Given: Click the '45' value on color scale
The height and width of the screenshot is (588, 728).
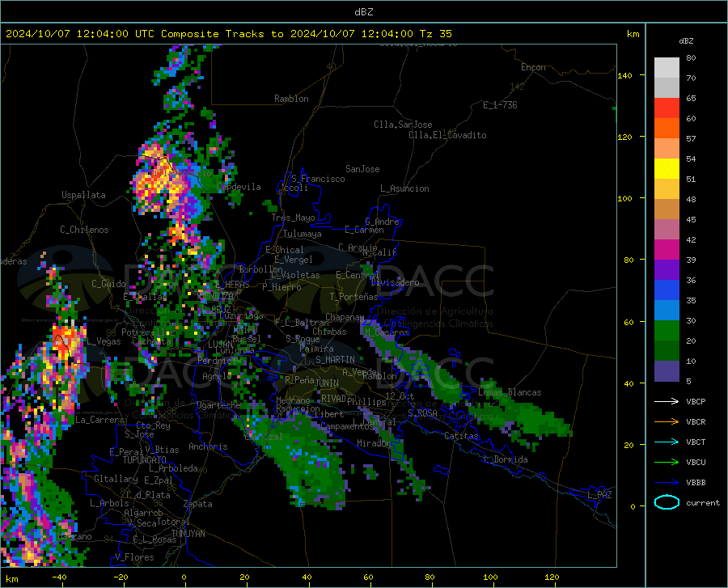Looking at the screenshot, I should [691, 219].
